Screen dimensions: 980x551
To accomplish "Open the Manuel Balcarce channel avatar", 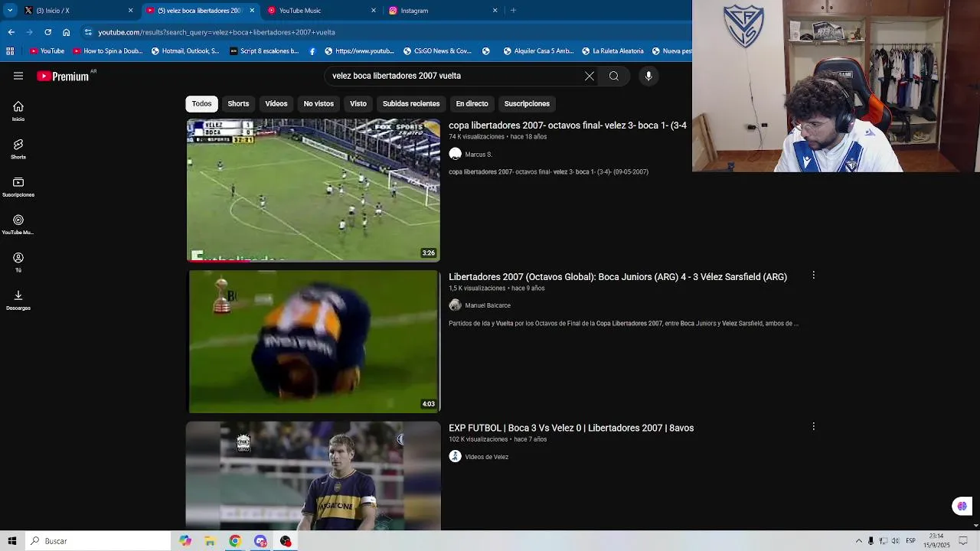I will point(455,305).
